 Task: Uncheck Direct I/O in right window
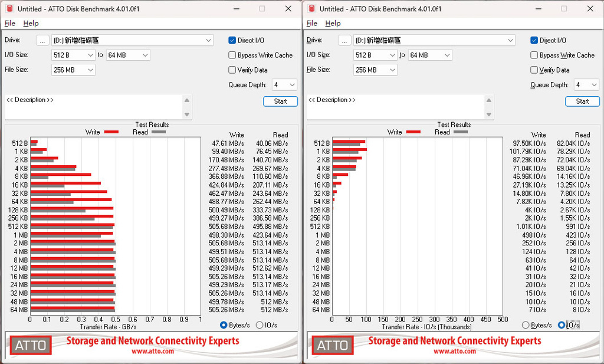534,40
